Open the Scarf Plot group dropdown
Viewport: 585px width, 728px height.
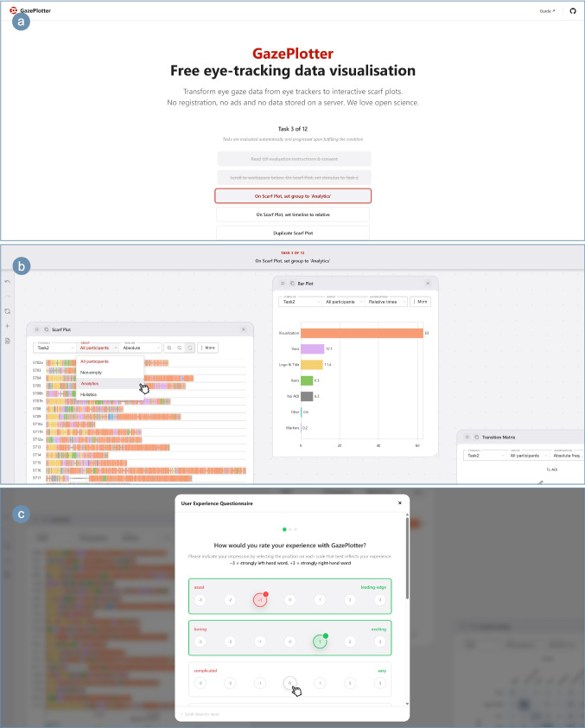98,348
